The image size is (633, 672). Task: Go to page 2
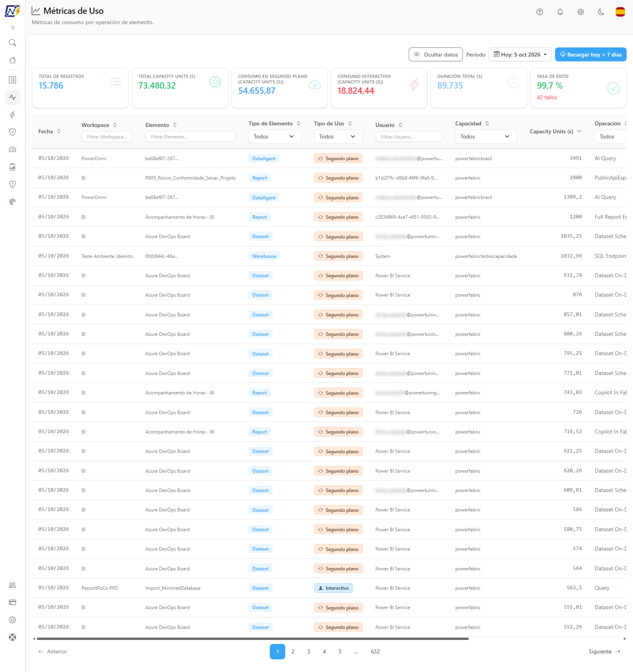pyautogui.click(x=293, y=651)
